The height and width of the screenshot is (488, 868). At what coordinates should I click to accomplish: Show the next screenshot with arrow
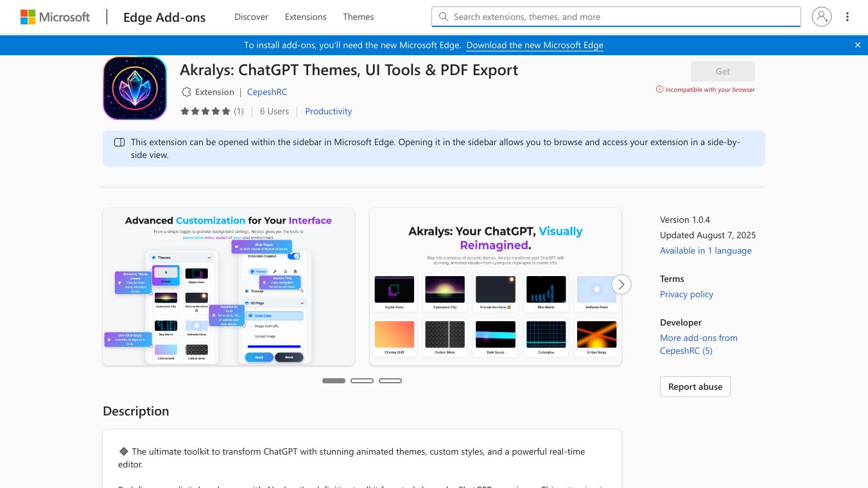coord(621,284)
